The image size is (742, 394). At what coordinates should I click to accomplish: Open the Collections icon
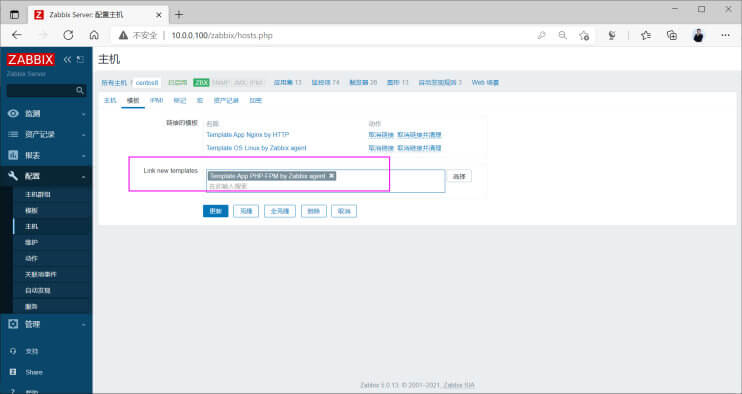point(671,35)
